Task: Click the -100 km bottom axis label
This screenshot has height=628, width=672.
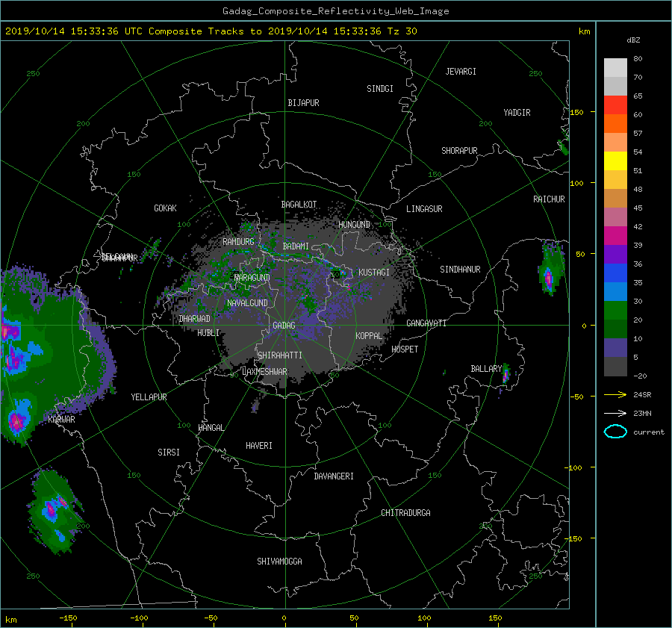Action: tap(139, 618)
